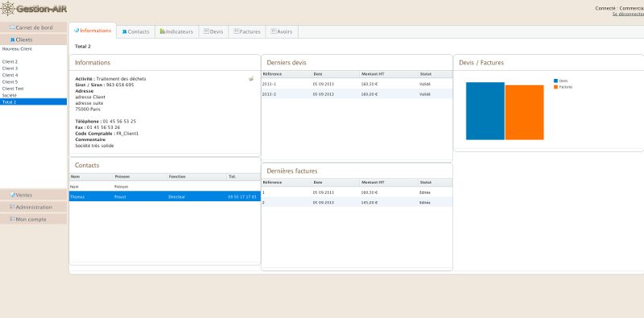Screen dimensions: 644x318
Task: Click the Ventes globe icon
Action: coord(12,195)
